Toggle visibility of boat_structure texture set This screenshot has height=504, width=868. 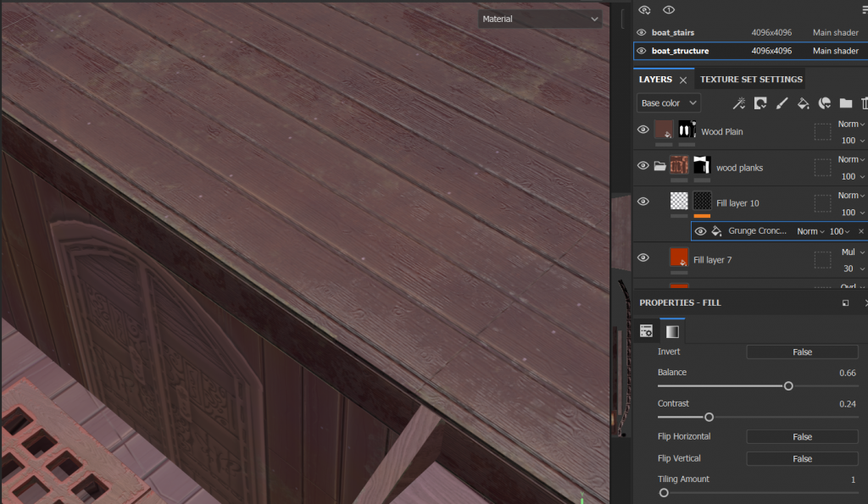tap(642, 51)
